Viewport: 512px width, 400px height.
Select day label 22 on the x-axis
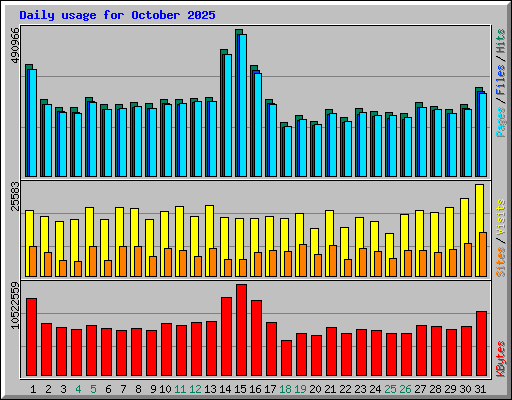click(x=345, y=389)
